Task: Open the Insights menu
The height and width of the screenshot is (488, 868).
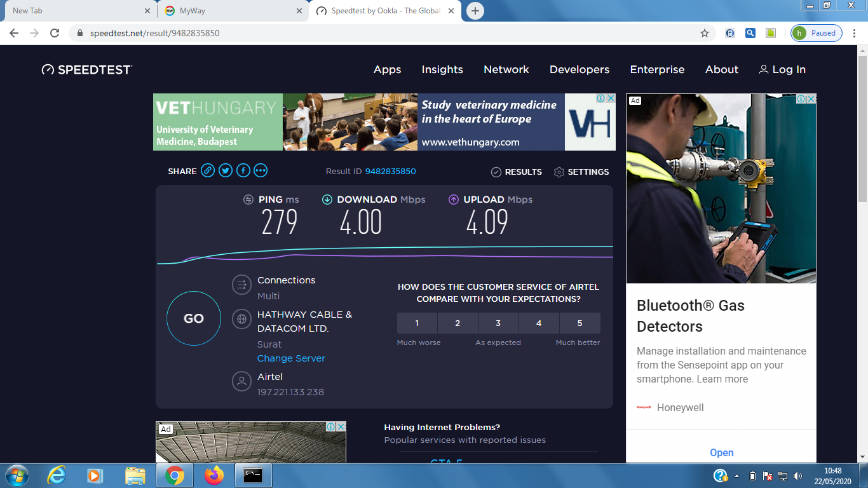Action: point(442,70)
